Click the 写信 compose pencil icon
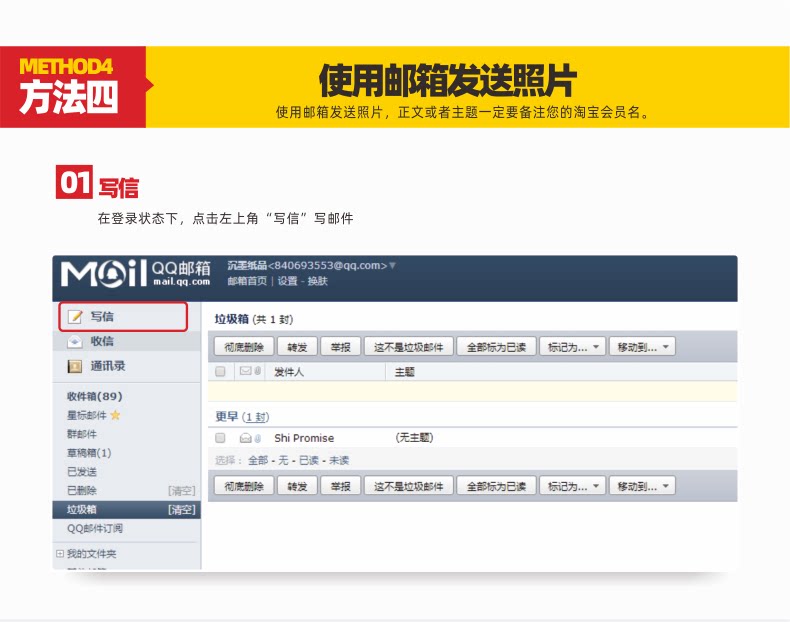The width and height of the screenshot is (790, 622). [75, 317]
